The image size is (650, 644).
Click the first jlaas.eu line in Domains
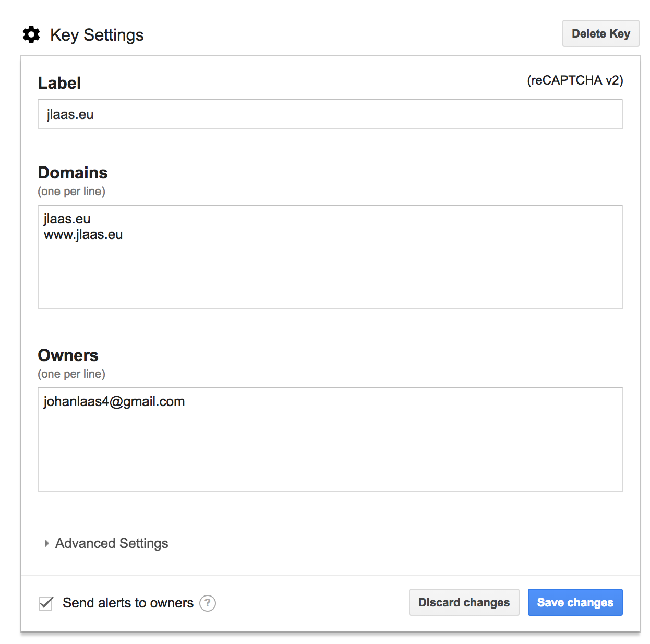tap(67, 219)
